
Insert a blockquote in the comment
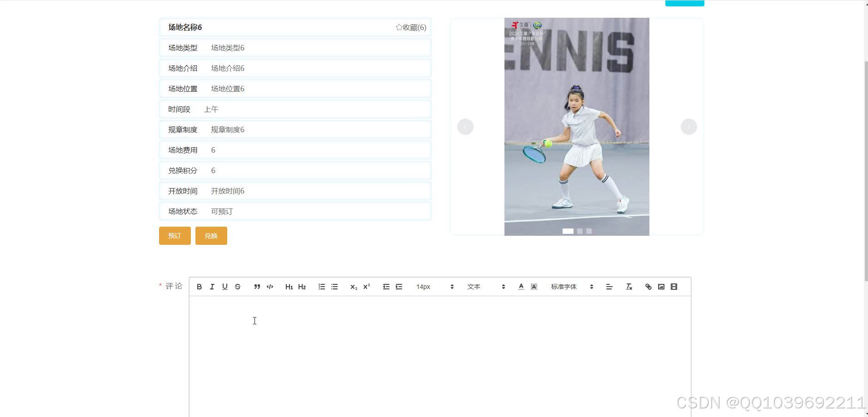[x=257, y=287]
